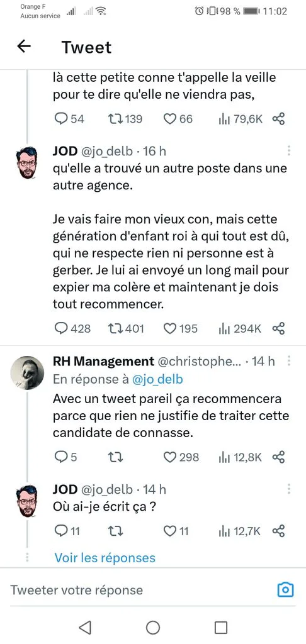
Task: Open the @jo_delb mention in reply header
Action: 157,379
